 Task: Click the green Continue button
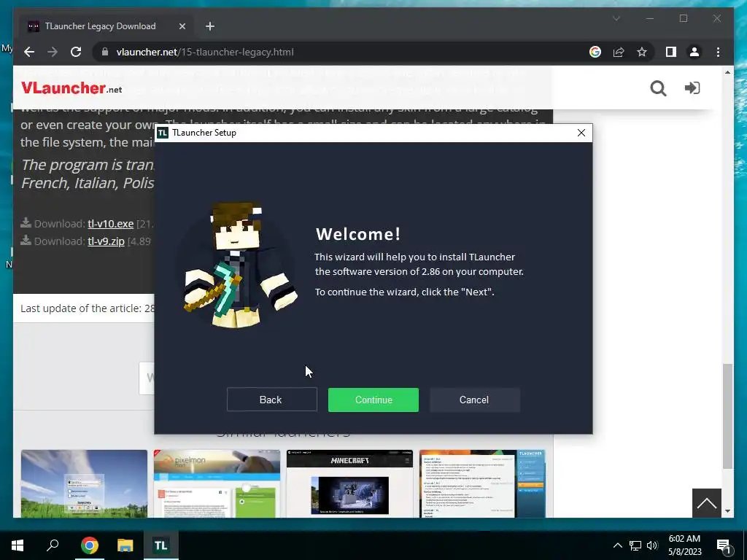[373, 400]
